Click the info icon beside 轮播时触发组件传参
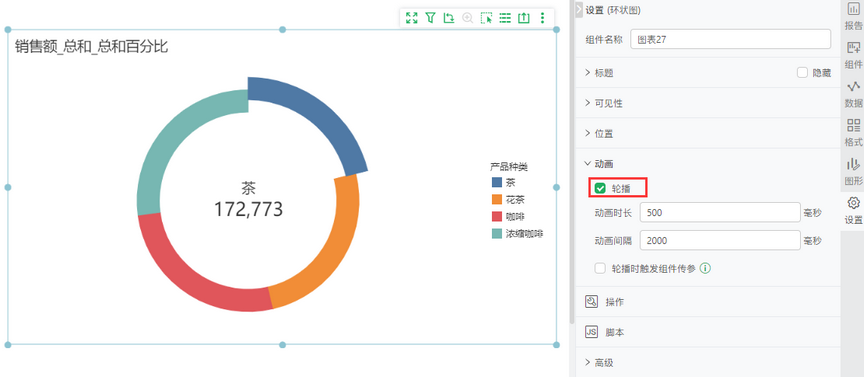 click(x=705, y=268)
